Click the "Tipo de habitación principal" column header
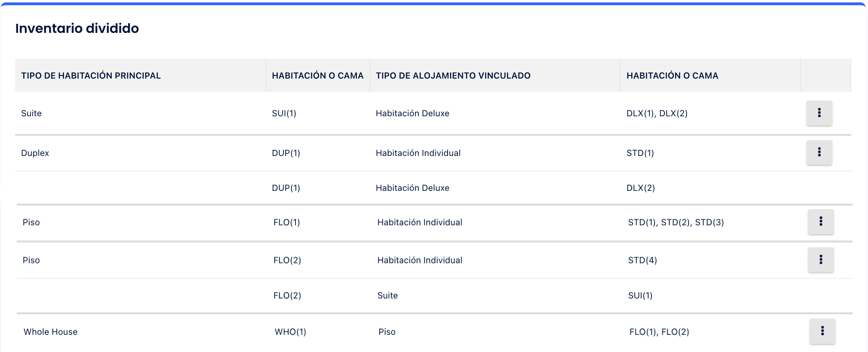This screenshot has height=352, width=868. click(91, 76)
